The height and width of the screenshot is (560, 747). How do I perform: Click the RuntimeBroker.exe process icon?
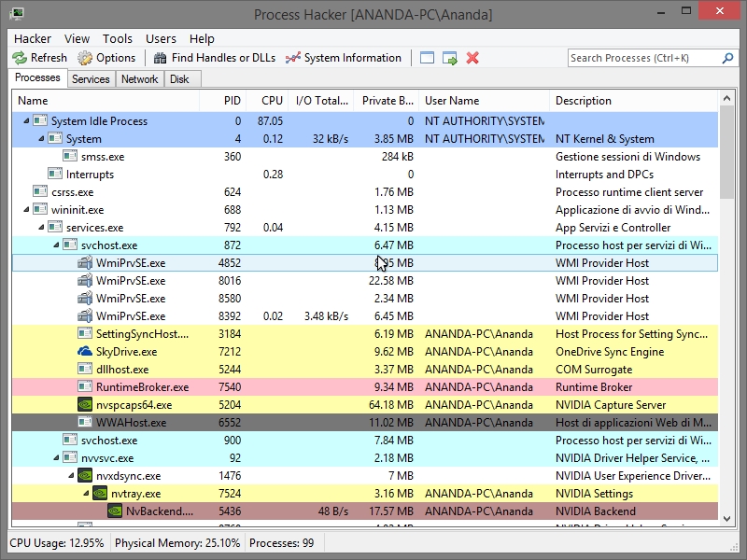85,387
